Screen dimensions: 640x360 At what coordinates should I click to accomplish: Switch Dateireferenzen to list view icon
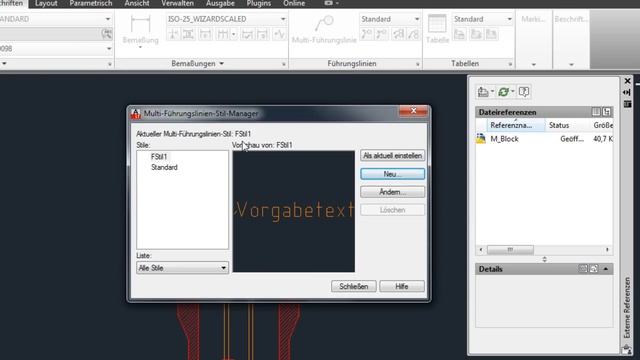click(x=596, y=112)
